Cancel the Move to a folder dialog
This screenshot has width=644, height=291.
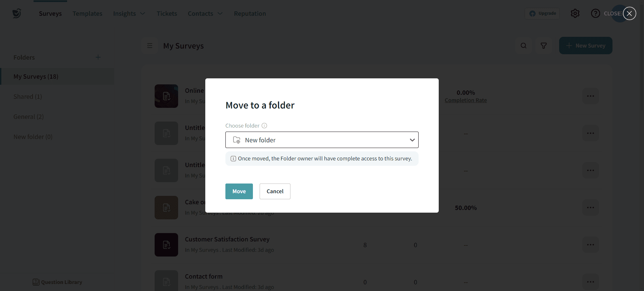275,191
